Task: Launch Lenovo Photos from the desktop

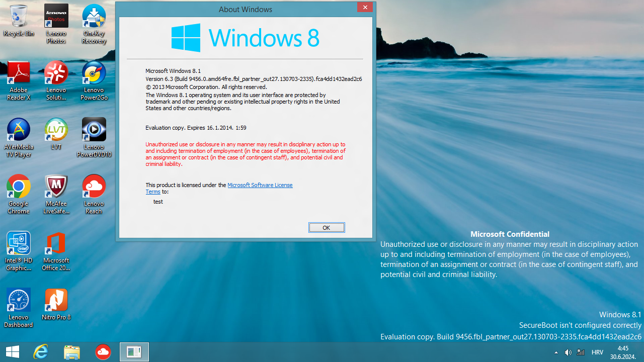Action: point(56,24)
